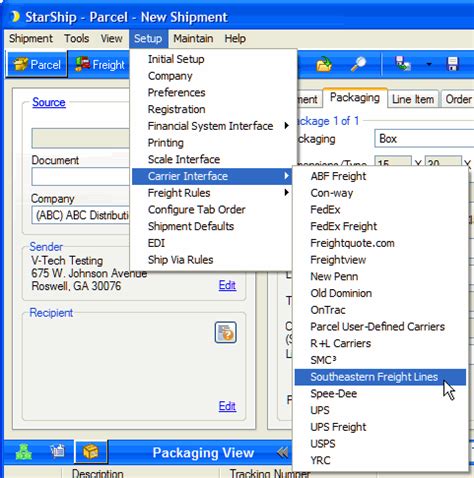Select YRC carrier
The height and width of the screenshot is (478, 474).
[380, 460]
